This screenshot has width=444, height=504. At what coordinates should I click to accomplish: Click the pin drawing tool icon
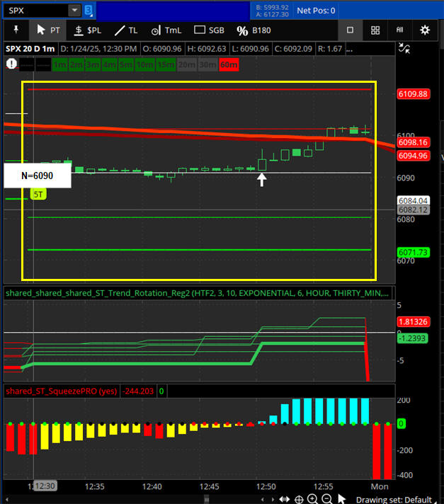[16, 30]
